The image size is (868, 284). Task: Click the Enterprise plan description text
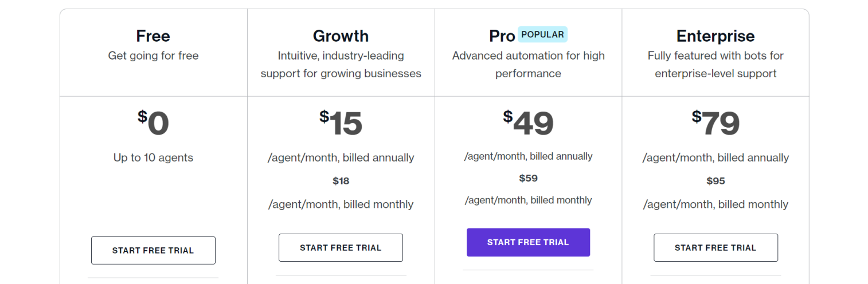[x=715, y=65]
